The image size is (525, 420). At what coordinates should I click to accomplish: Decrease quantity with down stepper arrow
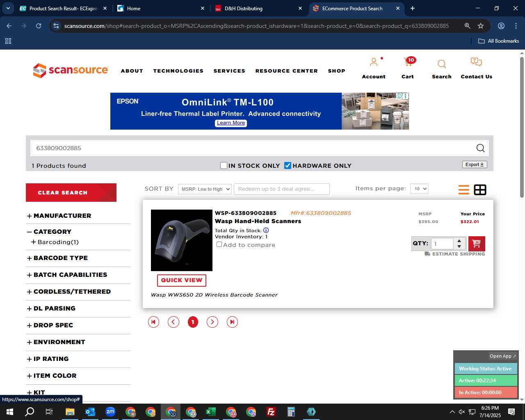click(459, 247)
